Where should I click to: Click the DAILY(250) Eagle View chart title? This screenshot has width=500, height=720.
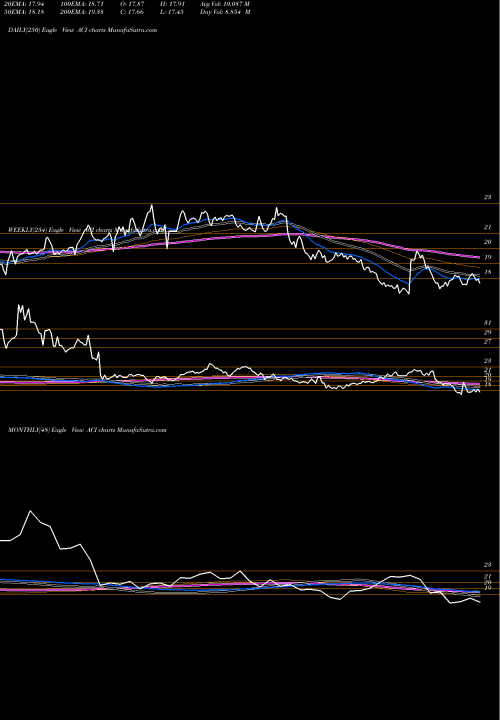(83, 30)
